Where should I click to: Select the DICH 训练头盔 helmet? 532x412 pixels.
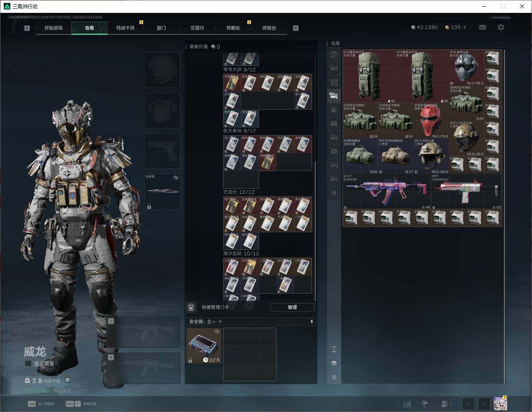pyautogui.click(x=432, y=156)
